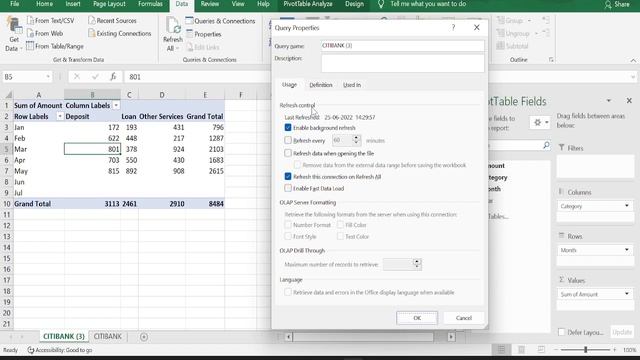Toggle Refresh every minutes checkbox
Screen dimensions: 640x360
click(x=288, y=140)
